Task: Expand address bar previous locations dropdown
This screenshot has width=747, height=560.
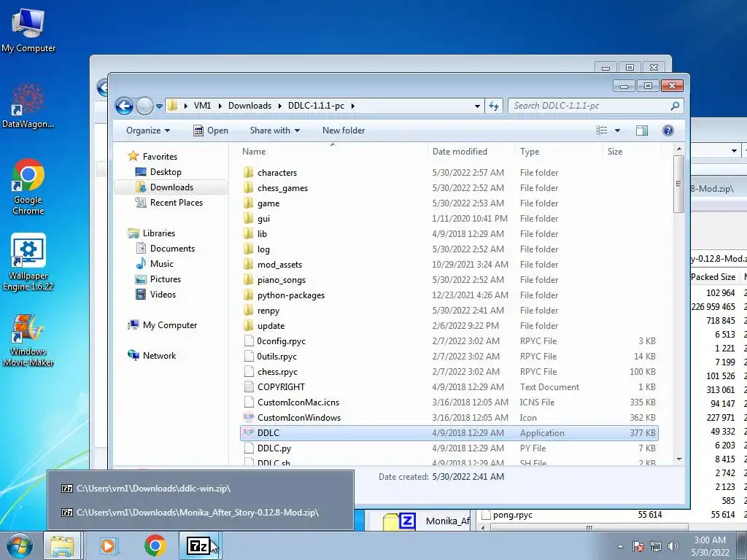Action: tap(477, 106)
